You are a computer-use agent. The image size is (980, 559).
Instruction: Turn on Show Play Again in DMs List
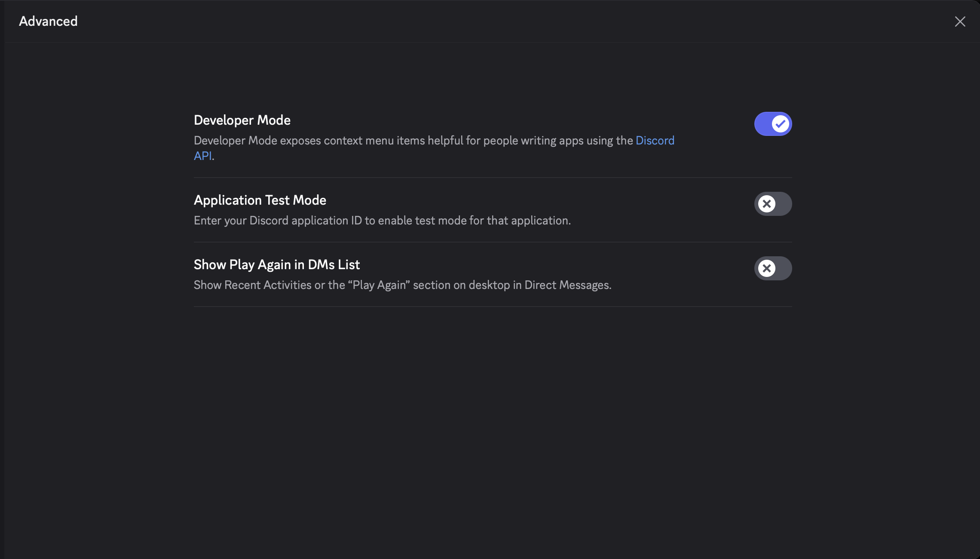click(773, 268)
